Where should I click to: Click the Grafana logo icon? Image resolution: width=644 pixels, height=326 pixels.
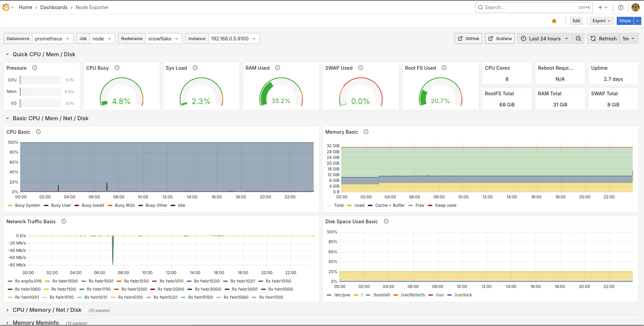click(6, 7)
